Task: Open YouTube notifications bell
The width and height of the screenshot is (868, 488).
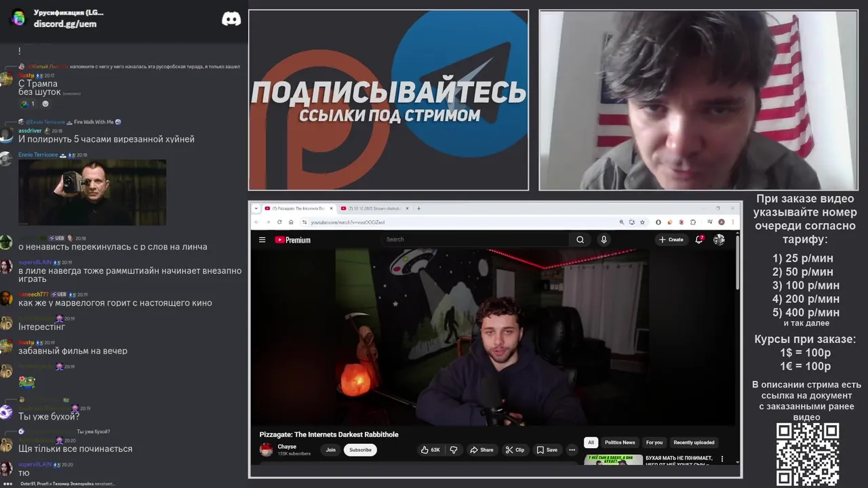Action: tap(699, 239)
